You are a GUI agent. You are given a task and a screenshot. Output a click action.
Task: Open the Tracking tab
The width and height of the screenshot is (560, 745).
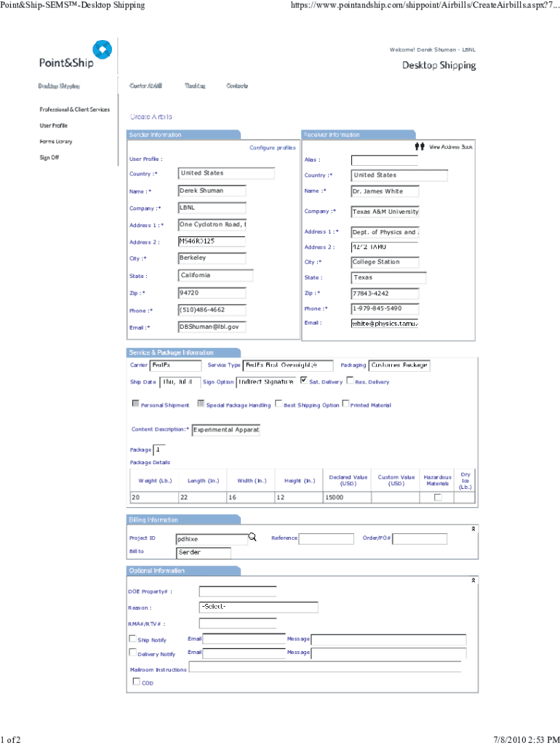195,86
